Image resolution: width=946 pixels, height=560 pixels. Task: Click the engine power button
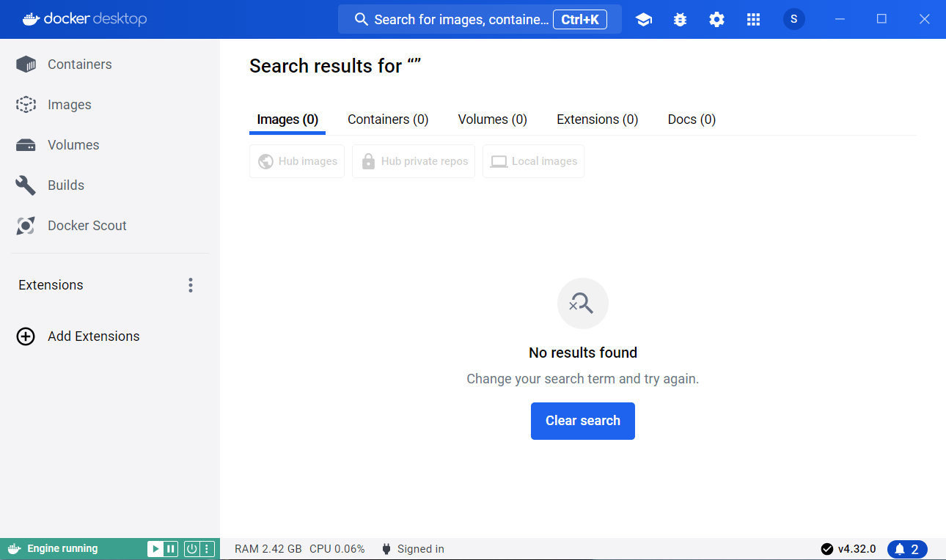click(x=191, y=548)
